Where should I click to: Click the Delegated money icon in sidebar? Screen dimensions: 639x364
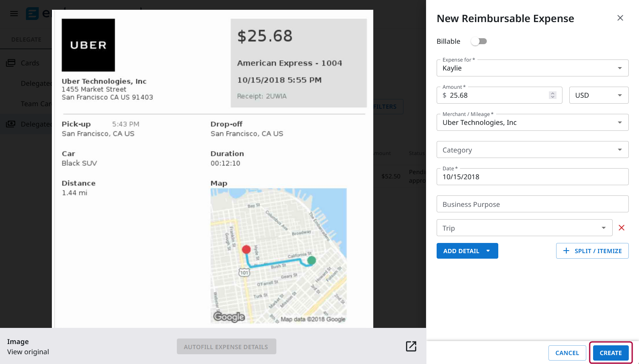tap(11, 124)
